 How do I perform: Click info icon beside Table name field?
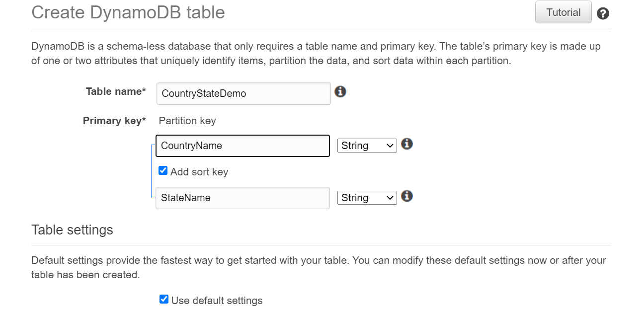pyautogui.click(x=340, y=92)
